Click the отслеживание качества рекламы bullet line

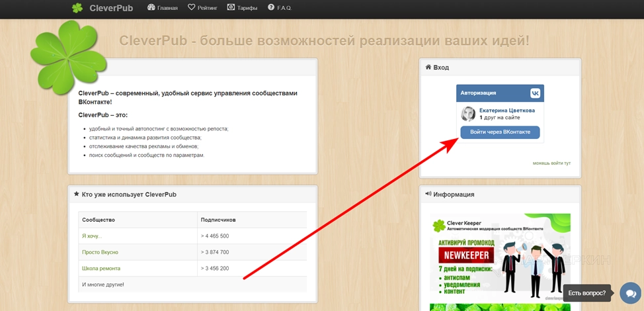point(143,146)
